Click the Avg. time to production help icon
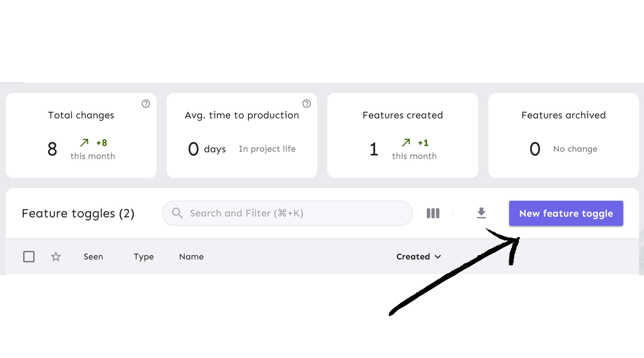Image resolution: width=644 pixels, height=358 pixels. coord(306,103)
